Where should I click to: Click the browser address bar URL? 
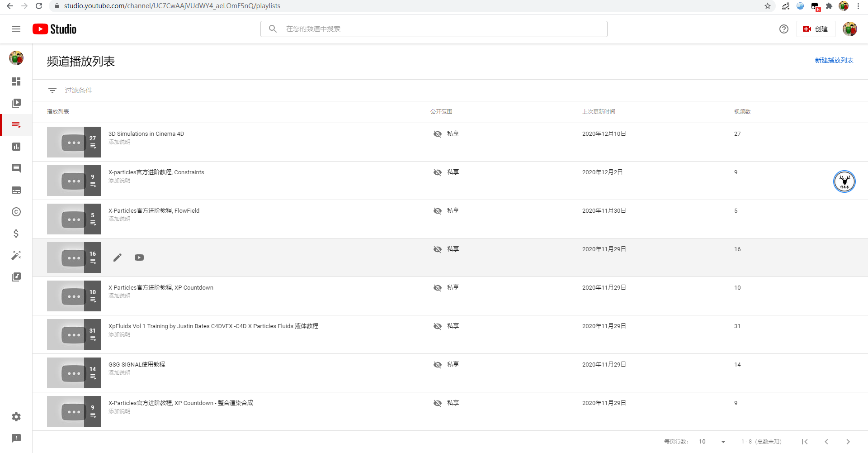click(x=172, y=6)
